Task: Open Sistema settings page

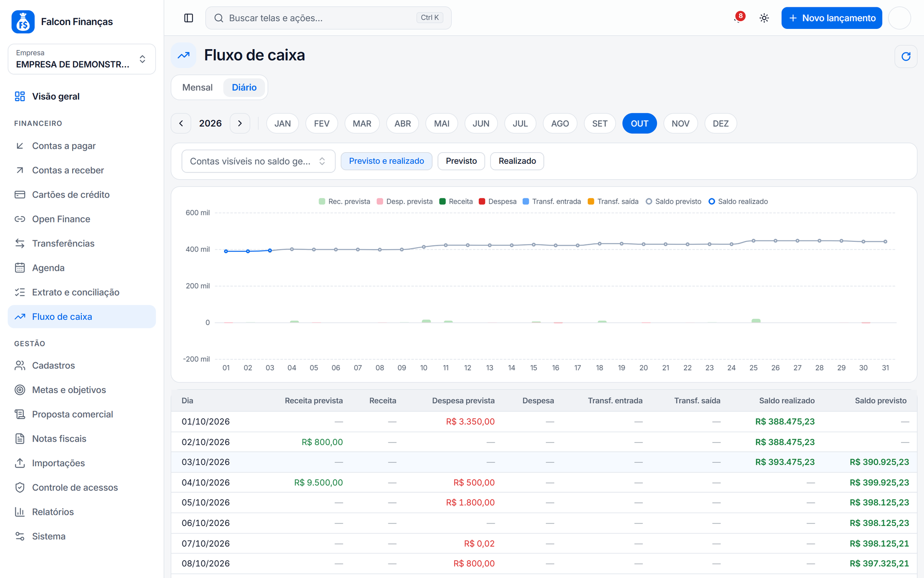Action: [82, 536]
